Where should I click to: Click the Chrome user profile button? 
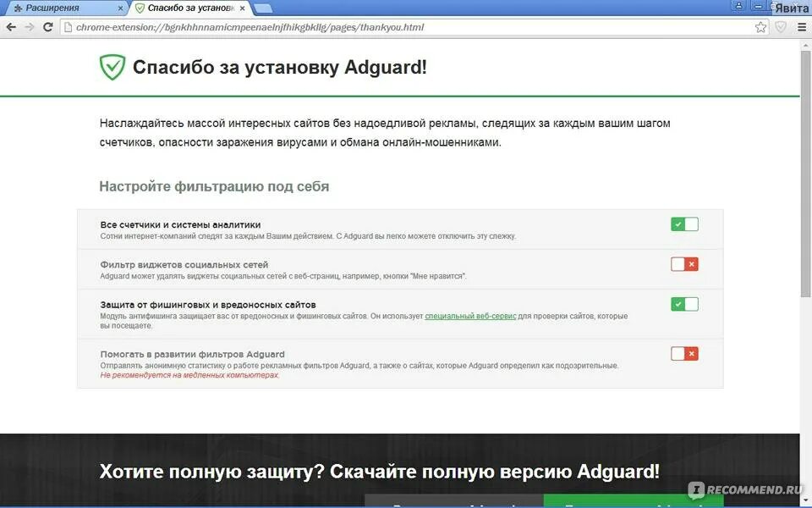click(x=738, y=6)
